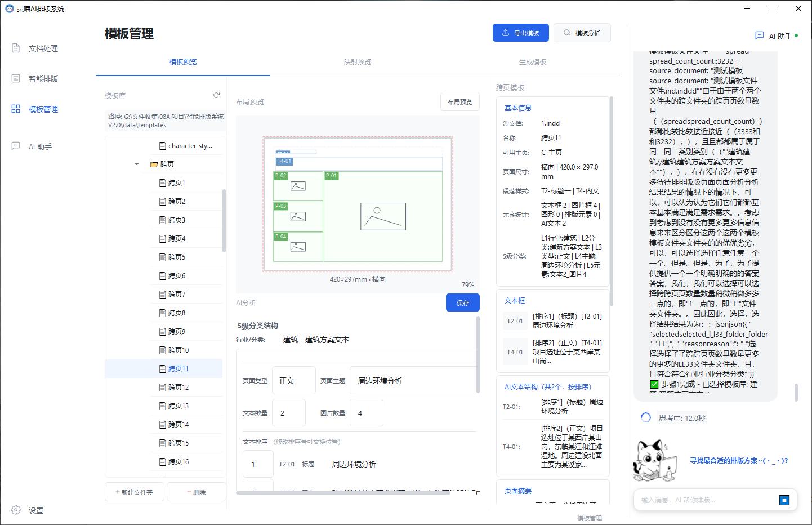Click the 模板分析 button
The width and height of the screenshot is (812, 525).
(582, 33)
